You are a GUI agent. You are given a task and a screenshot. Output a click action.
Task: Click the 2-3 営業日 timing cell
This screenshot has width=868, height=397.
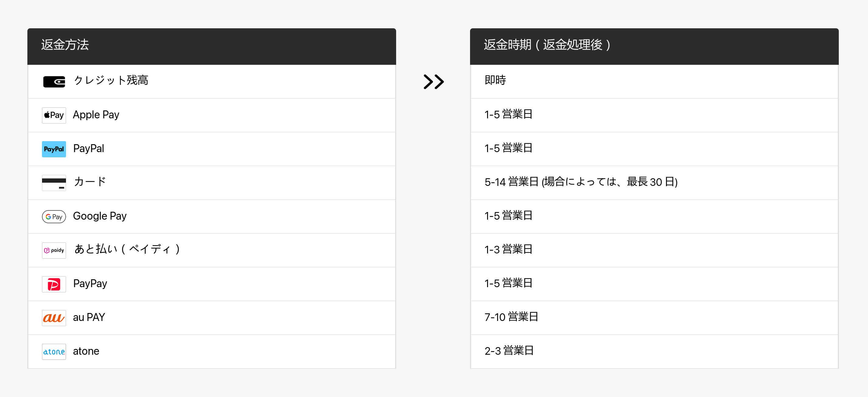tap(509, 351)
